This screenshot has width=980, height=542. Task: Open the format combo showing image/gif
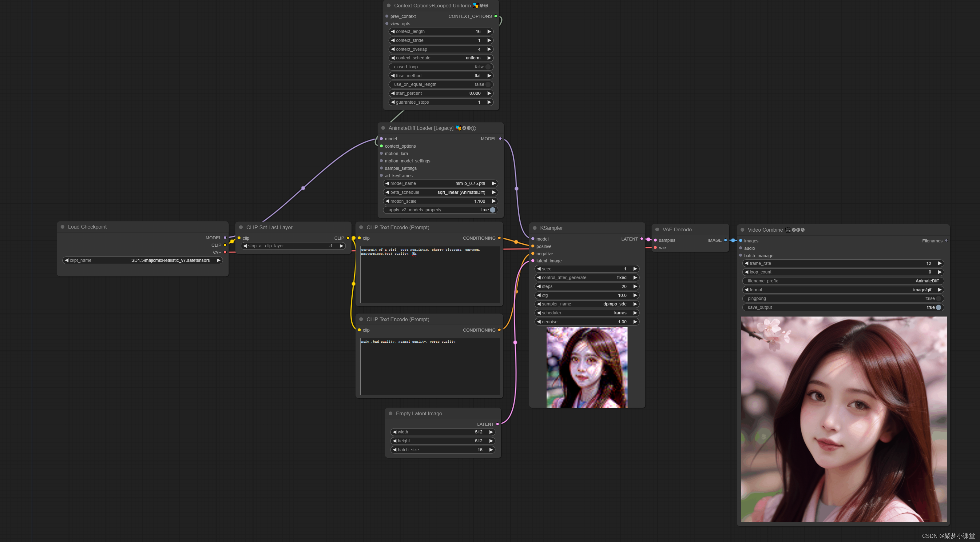[x=842, y=290]
